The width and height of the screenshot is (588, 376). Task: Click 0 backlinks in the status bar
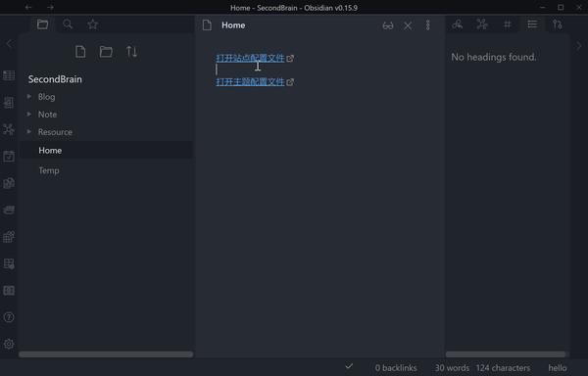pyautogui.click(x=396, y=368)
